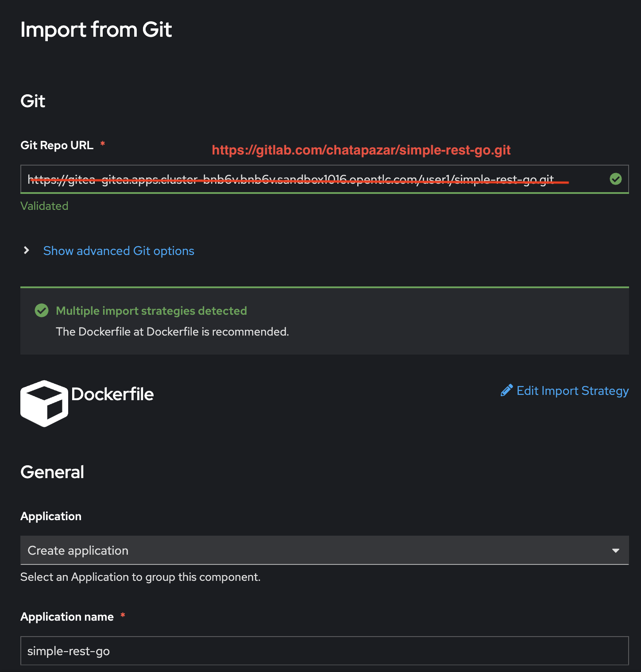Click the Dockerfile strategy title text
The image size is (641, 672).
tap(112, 394)
